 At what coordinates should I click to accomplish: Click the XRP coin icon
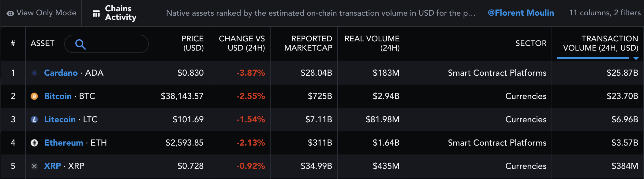pos(35,166)
